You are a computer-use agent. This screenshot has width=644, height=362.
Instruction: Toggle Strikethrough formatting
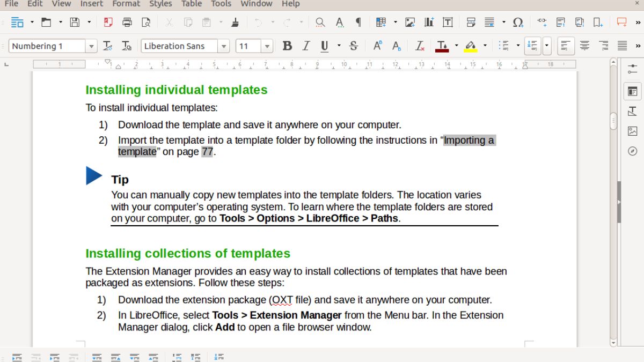tap(353, 46)
